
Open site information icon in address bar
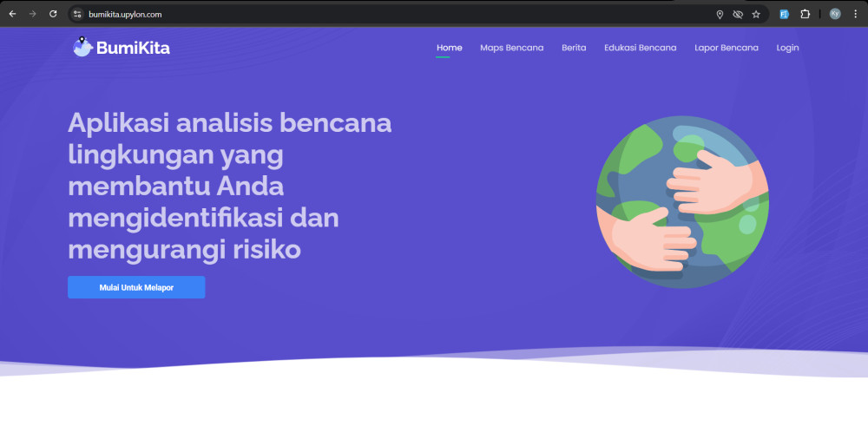click(77, 14)
